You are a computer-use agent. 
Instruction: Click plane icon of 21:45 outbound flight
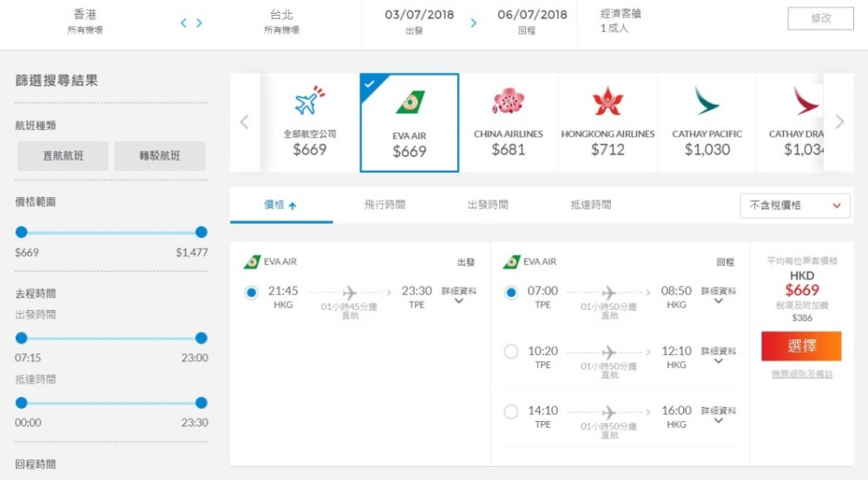click(x=349, y=293)
